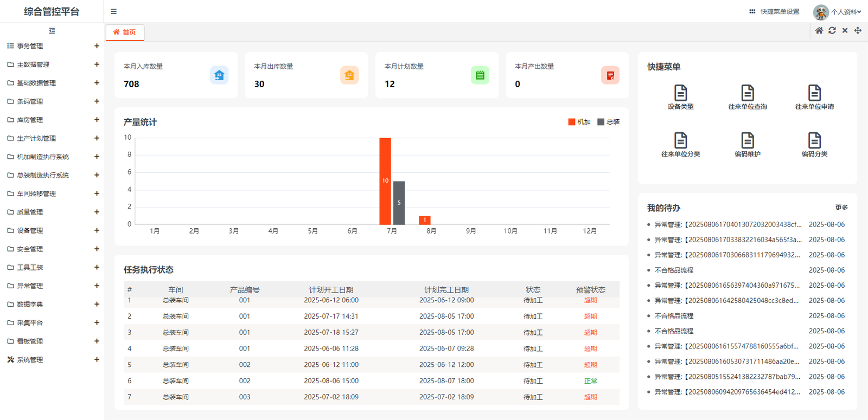Go home via tab bar home icon
This screenshot has width=868, height=420.
tap(819, 31)
